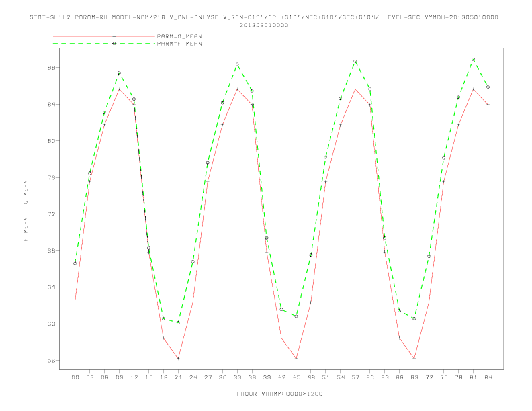This screenshot has width=532, height=411.
Task: Click x-axis forecast hour label 03
Action: coord(89,377)
